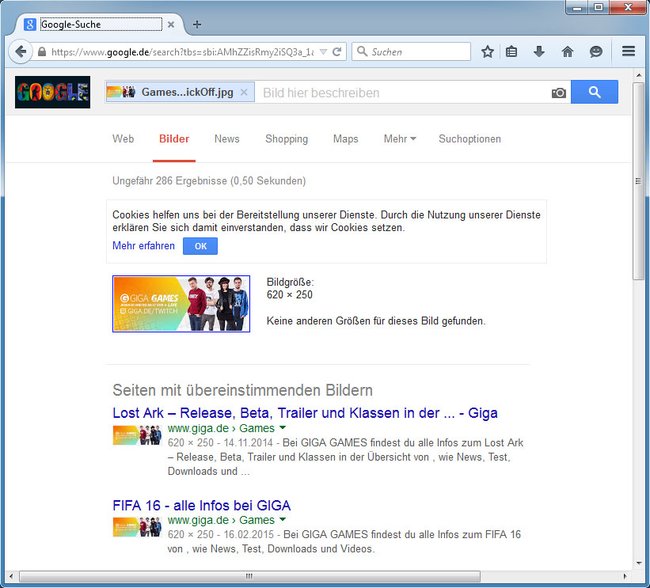
Task: Reload the page with the refresh icon
Action: 337,52
